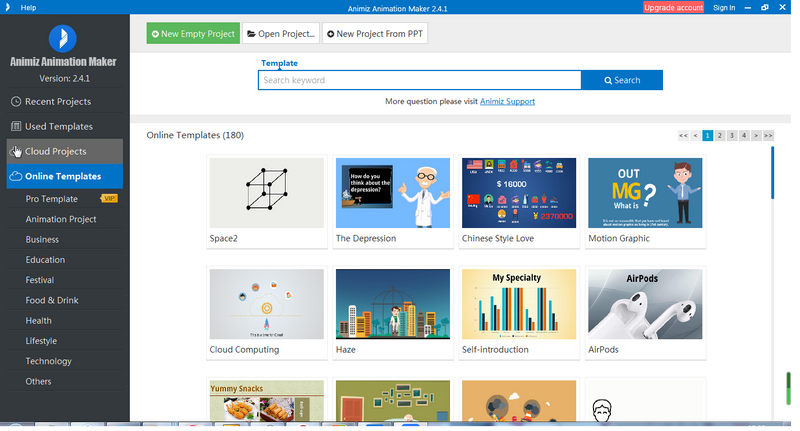
Task: Jump to page 3 of the templates
Action: pyautogui.click(x=732, y=135)
